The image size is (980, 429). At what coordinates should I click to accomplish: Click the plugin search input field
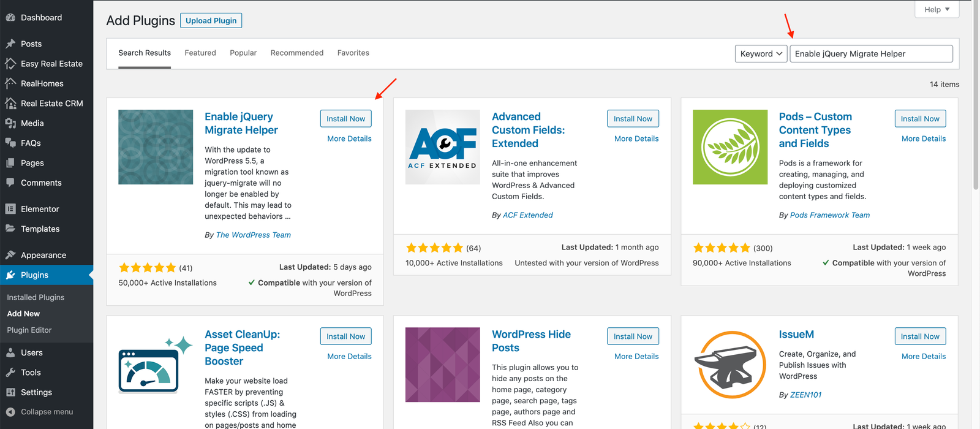click(x=871, y=54)
